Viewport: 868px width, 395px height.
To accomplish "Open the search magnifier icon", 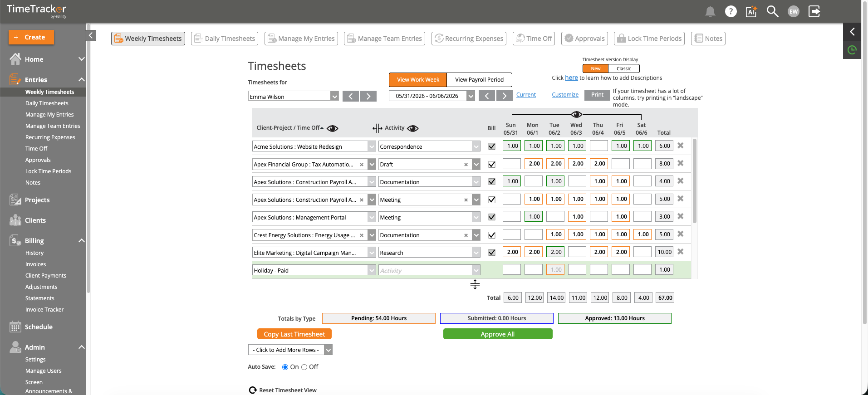I will 772,11.
